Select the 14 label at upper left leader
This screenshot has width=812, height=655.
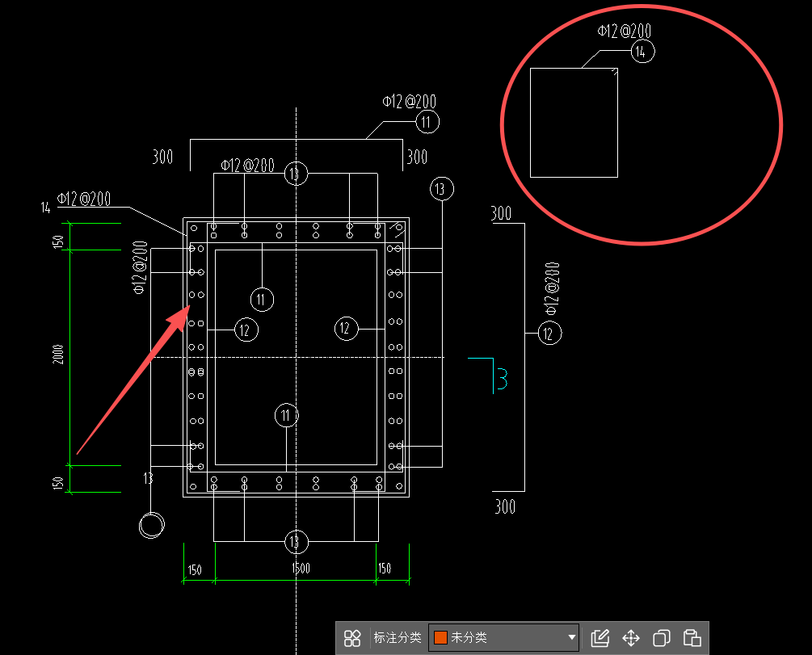click(45, 208)
